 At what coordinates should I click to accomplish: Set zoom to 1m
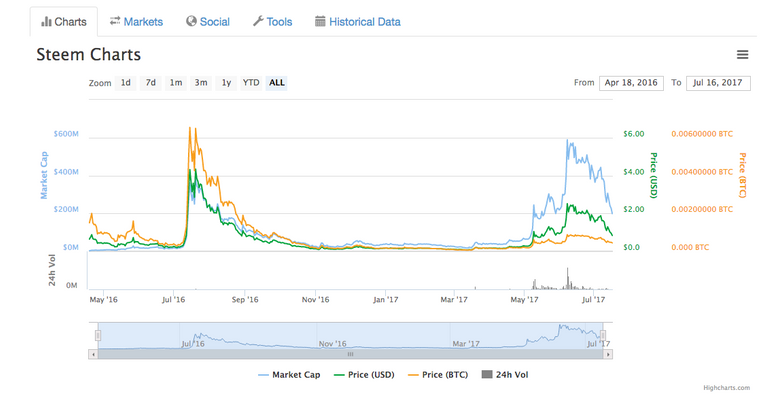(176, 83)
